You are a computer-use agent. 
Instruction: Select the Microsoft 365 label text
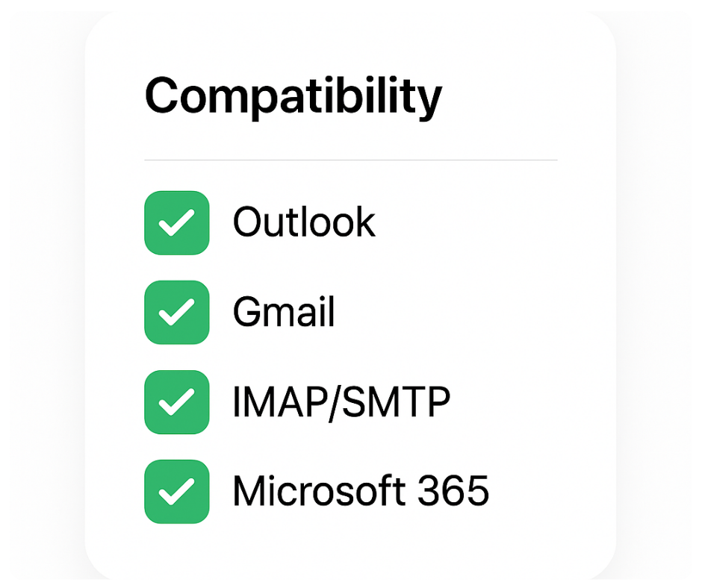[x=361, y=491]
